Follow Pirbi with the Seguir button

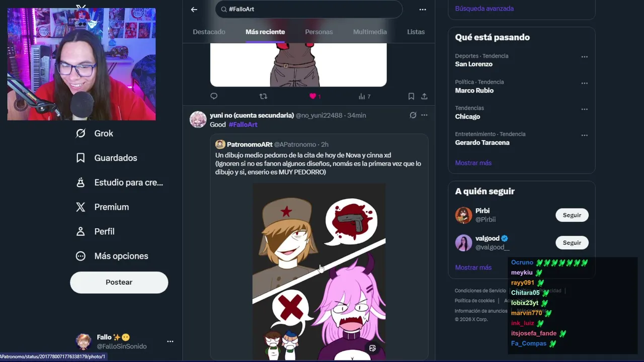point(572,215)
